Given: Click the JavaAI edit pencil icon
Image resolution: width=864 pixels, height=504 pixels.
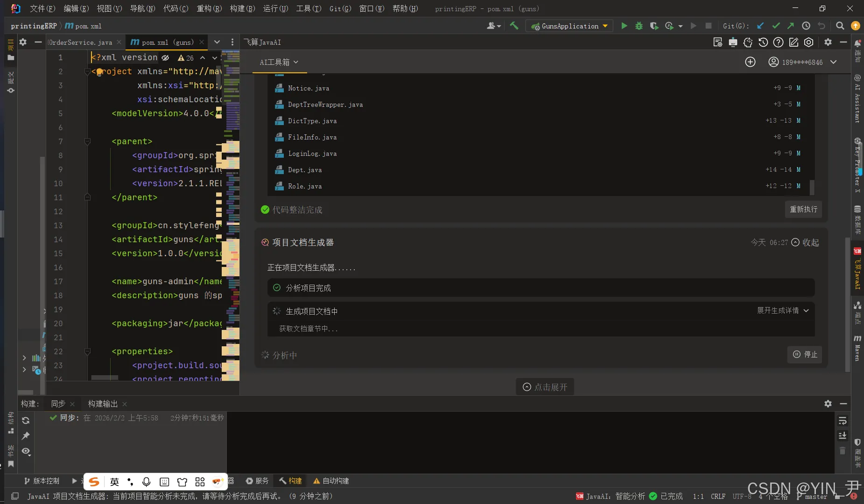Looking at the screenshot, I should coord(794,42).
